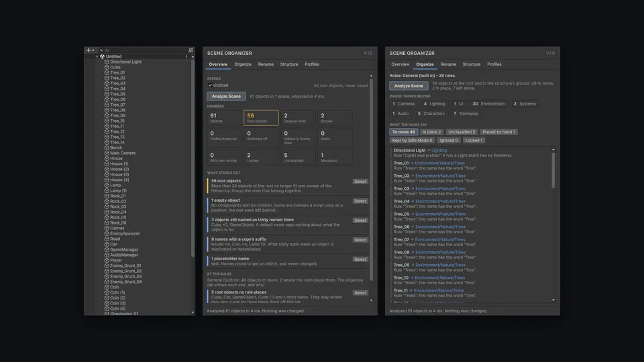Screen dimensions: 644x362
Task: Click the Hierarchy vertical scrollbar
Action: point(193,158)
